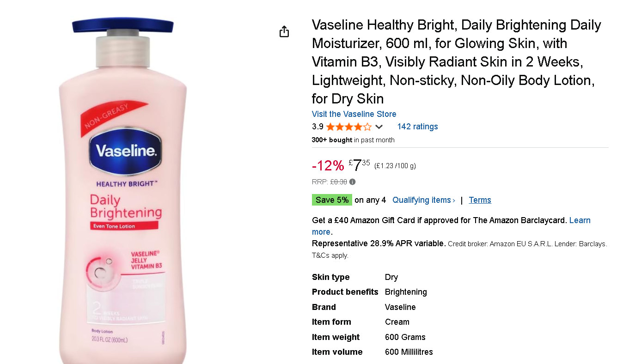Open the 142 ratings link
The width and height of the screenshot is (623, 364).
(417, 127)
